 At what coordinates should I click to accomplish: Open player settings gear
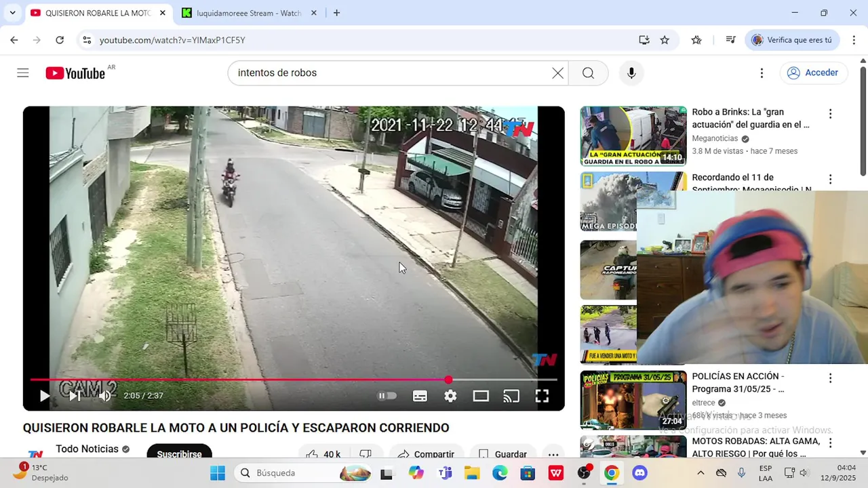(x=450, y=396)
